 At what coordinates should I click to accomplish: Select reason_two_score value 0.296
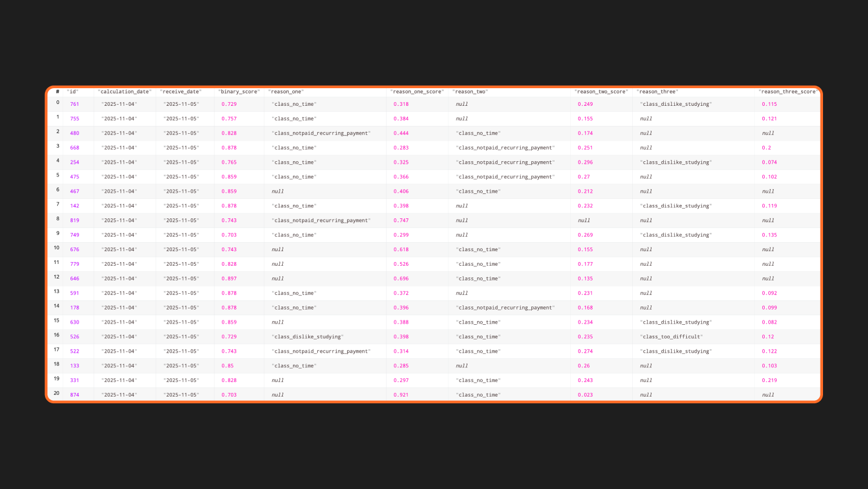click(585, 162)
